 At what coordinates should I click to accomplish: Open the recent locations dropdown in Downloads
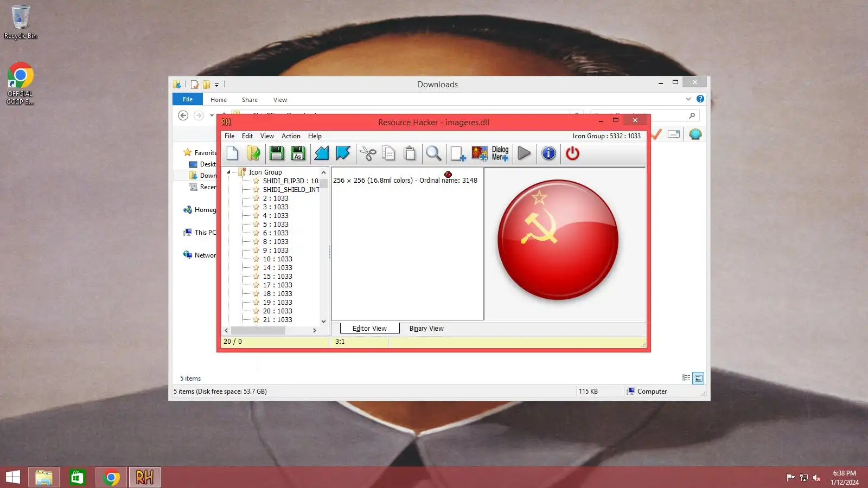coord(212,115)
